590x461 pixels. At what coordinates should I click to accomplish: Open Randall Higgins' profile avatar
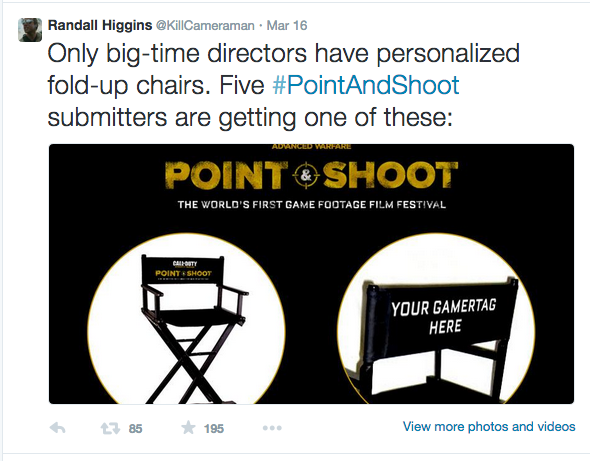(x=30, y=30)
